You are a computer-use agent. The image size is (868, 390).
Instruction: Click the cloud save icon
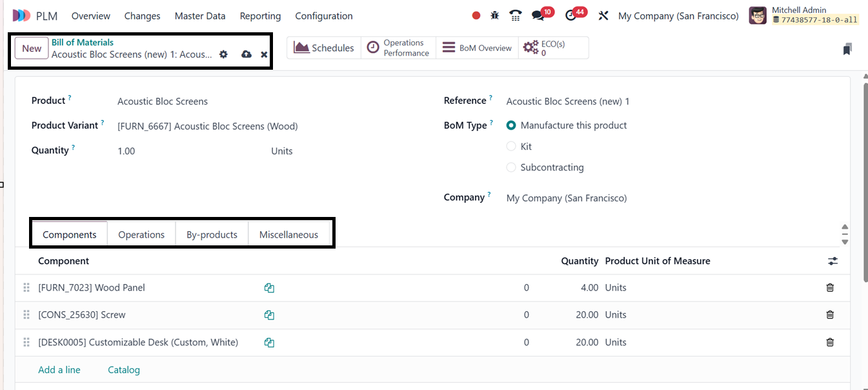(246, 54)
